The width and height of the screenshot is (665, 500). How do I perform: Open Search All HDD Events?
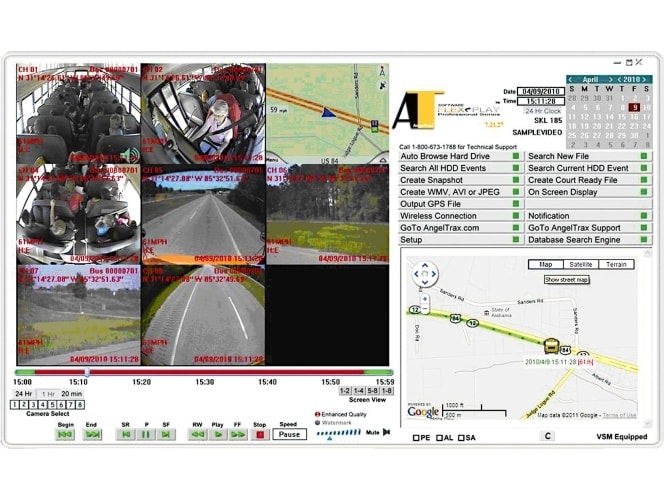click(461, 168)
